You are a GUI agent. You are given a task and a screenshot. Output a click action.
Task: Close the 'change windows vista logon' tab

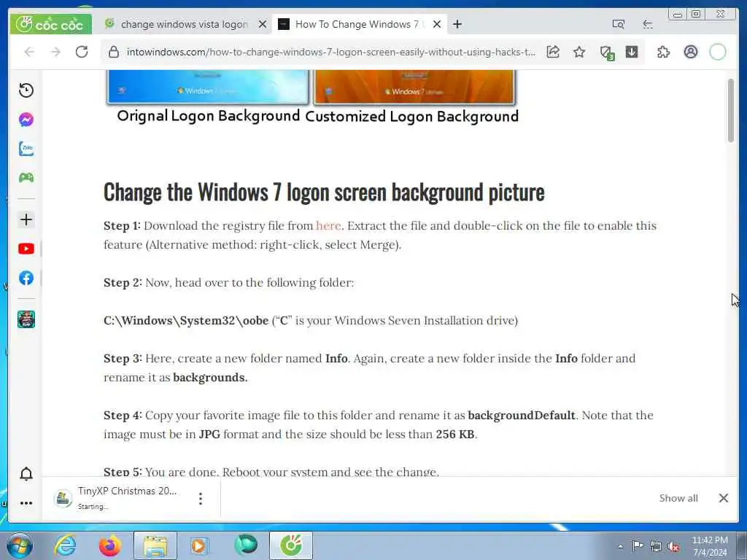click(x=263, y=24)
